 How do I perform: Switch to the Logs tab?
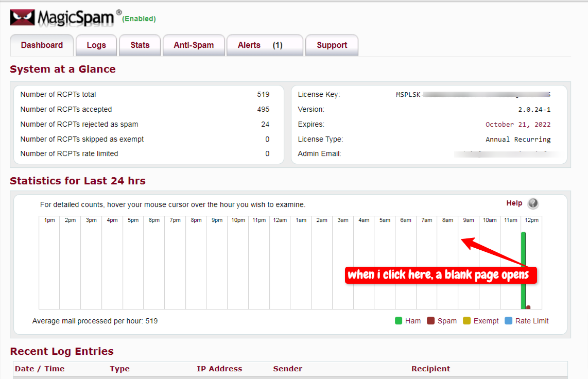click(x=96, y=45)
